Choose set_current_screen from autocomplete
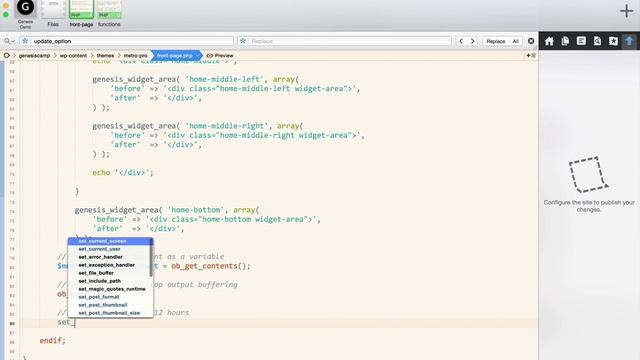The width and height of the screenshot is (640, 360). (x=110, y=241)
